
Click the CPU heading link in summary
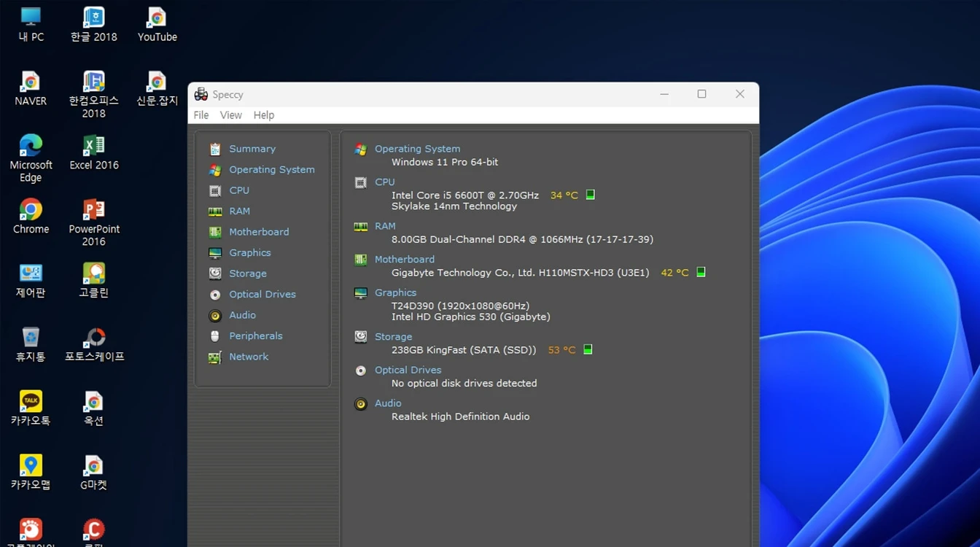pos(385,182)
